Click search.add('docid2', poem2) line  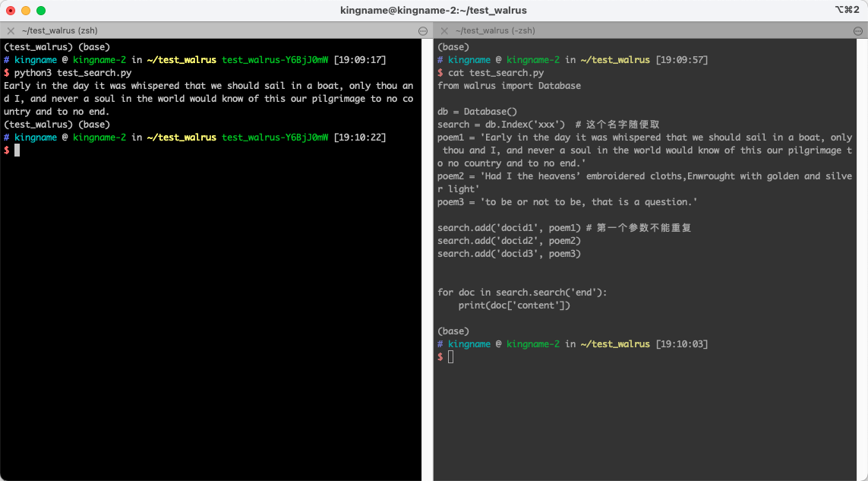point(510,241)
